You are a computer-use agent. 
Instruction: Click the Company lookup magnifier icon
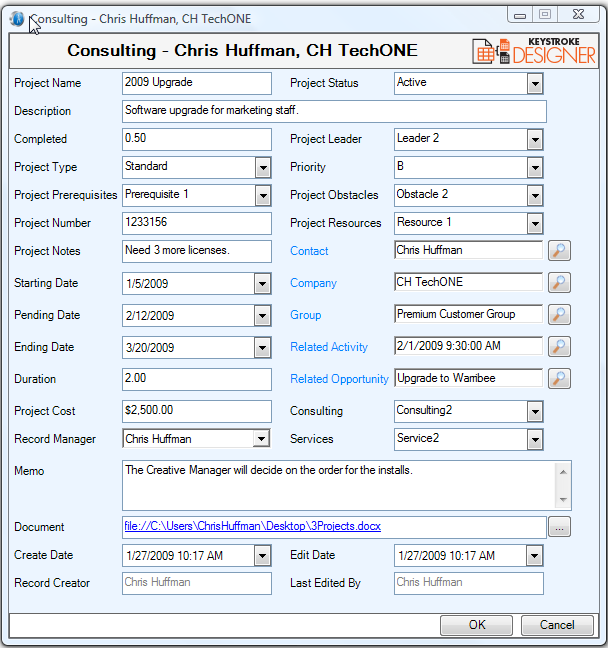click(x=559, y=282)
